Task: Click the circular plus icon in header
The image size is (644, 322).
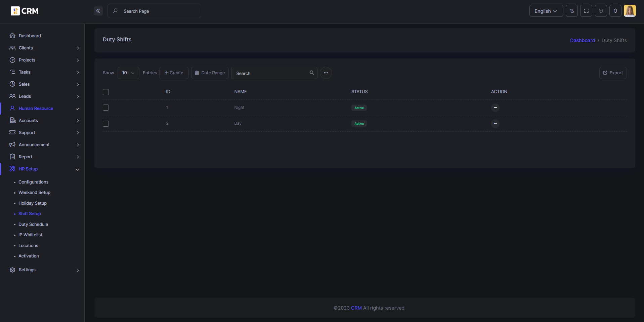Action: click(601, 11)
